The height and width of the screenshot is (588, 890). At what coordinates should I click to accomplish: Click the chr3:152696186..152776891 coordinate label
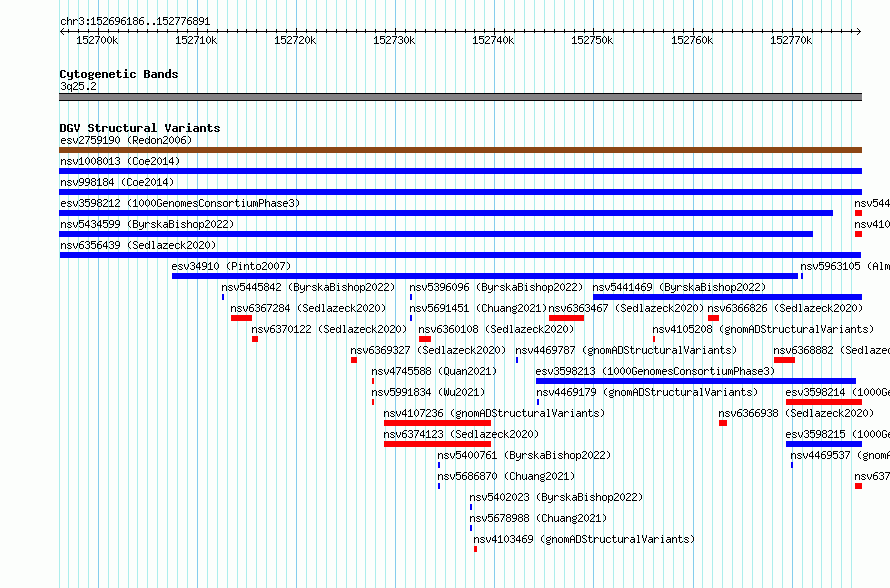click(135, 22)
